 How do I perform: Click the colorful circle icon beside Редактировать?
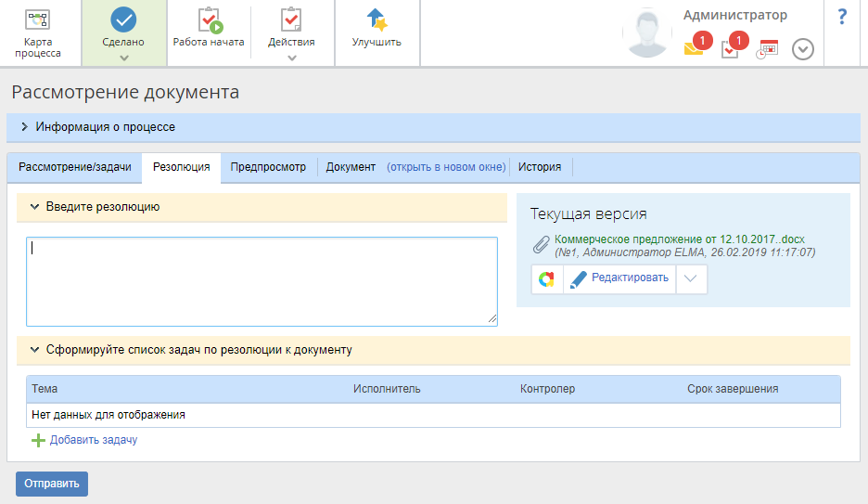point(547,279)
